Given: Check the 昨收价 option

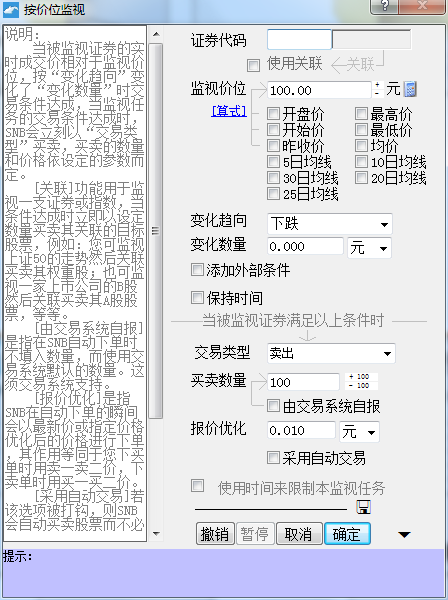Looking at the screenshot, I should point(273,146).
